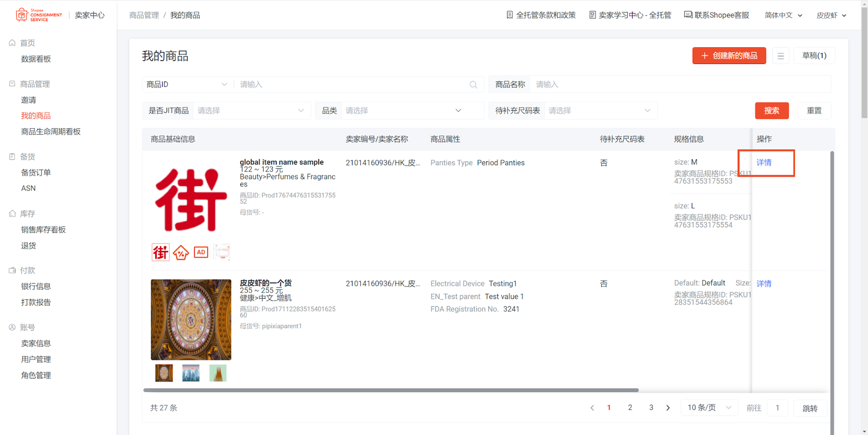Open 角色管理 in sidebar
The image size is (868, 435).
coord(36,375)
